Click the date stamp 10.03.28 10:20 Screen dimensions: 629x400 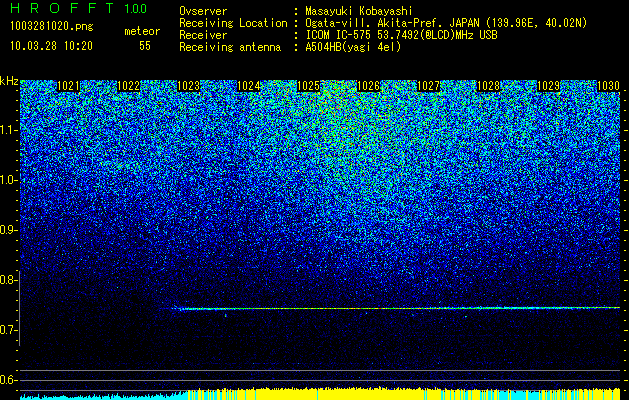point(51,46)
